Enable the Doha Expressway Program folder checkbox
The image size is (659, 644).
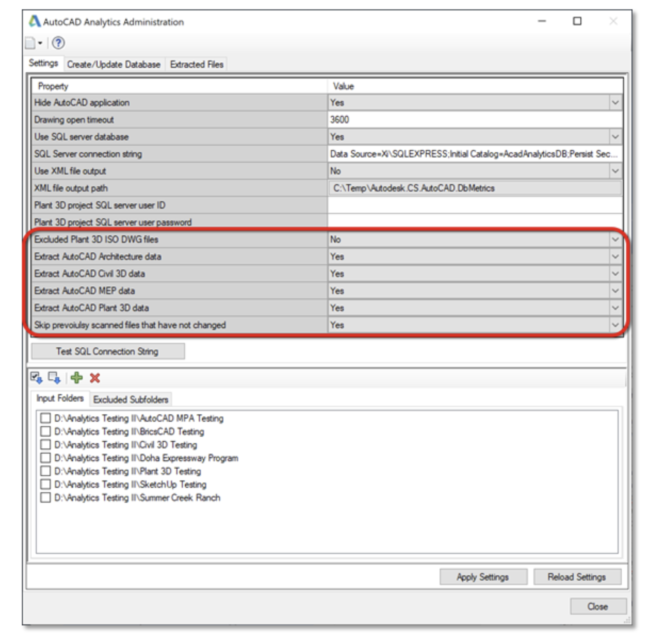pos(45,458)
